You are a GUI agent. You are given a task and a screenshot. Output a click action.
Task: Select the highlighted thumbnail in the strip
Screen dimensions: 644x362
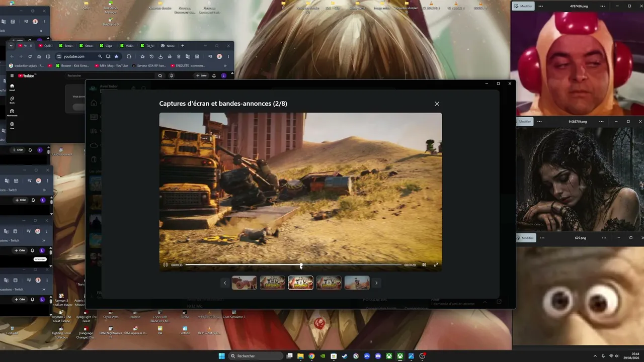click(300, 283)
